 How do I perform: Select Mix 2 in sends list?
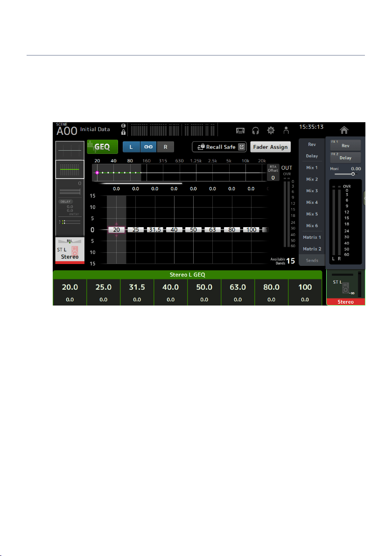[312, 179]
